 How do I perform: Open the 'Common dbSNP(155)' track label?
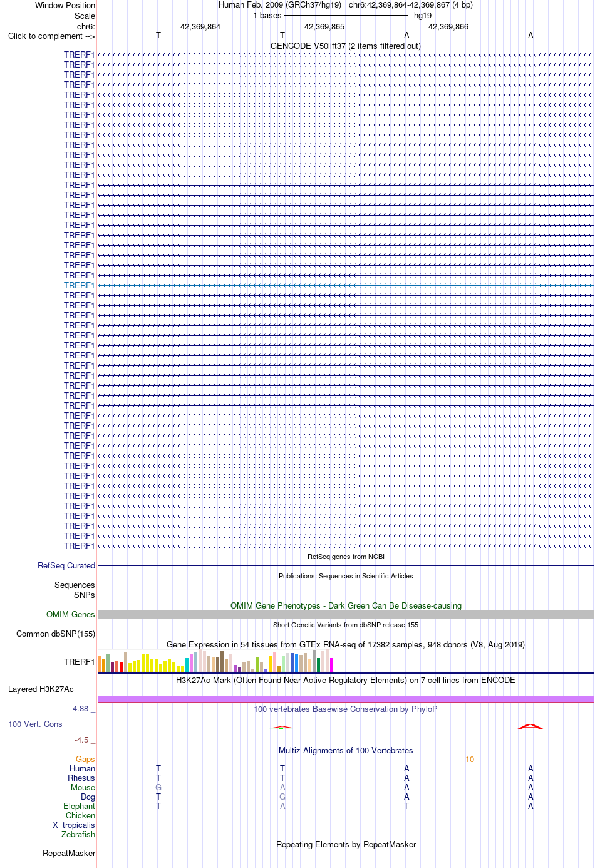[x=56, y=634]
